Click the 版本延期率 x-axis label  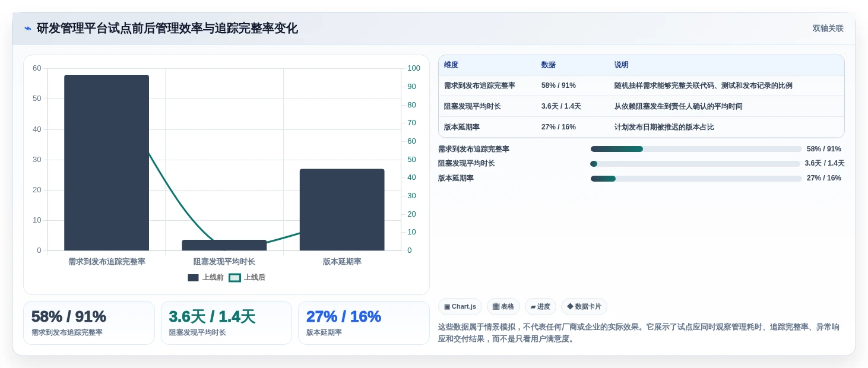tap(342, 261)
